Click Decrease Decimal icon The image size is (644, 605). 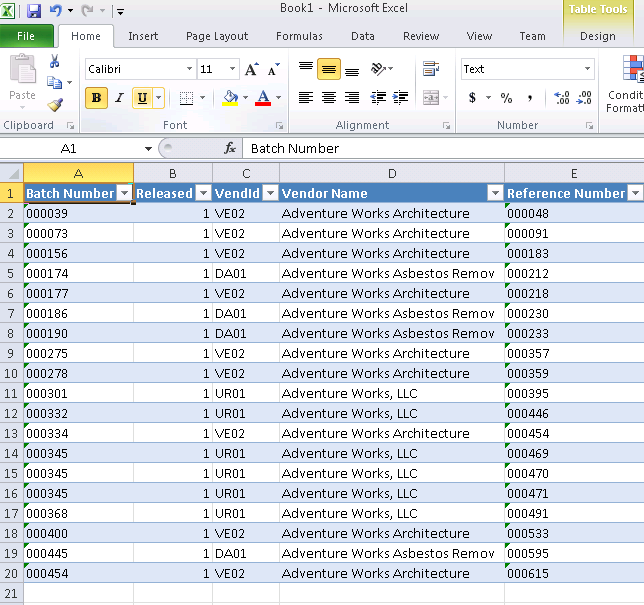pos(584,98)
